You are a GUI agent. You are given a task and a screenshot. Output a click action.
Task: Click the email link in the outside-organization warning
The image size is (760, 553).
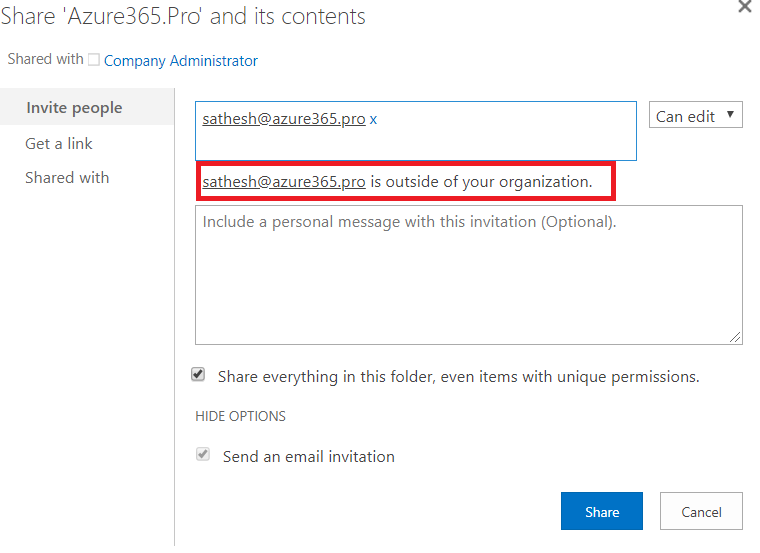point(283,182)
